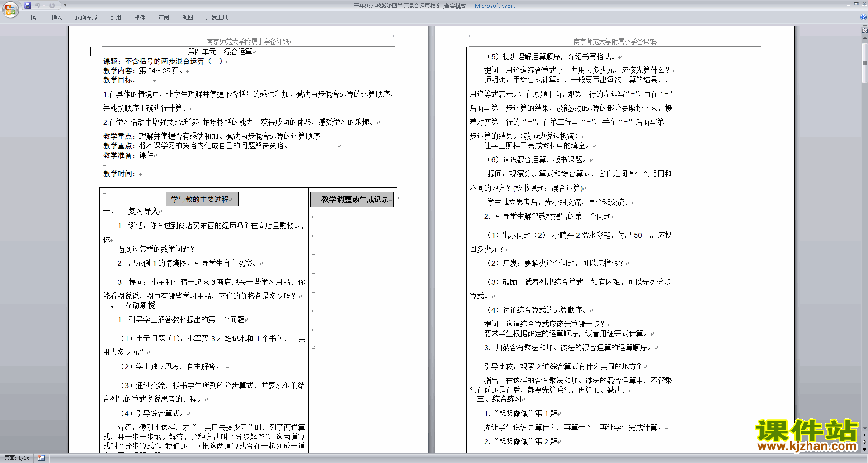The image size is (868, 463).
Task: Click the vertical scrollbar thumb
Action: click(x=864, y=62)
